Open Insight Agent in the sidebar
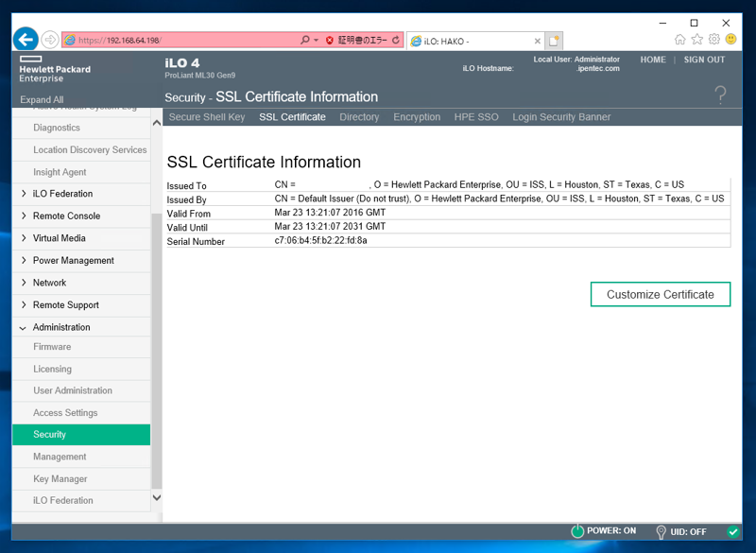 60,172
